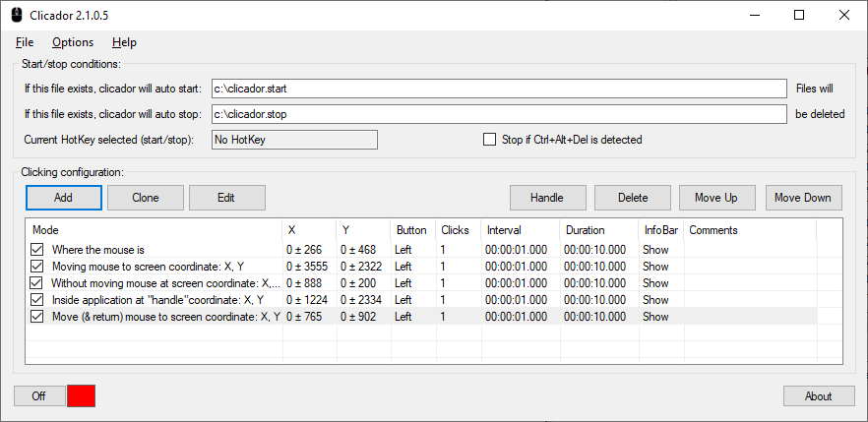Click Y value '0 ± 468'
This screenshot has width=868, height=422.
358,250
